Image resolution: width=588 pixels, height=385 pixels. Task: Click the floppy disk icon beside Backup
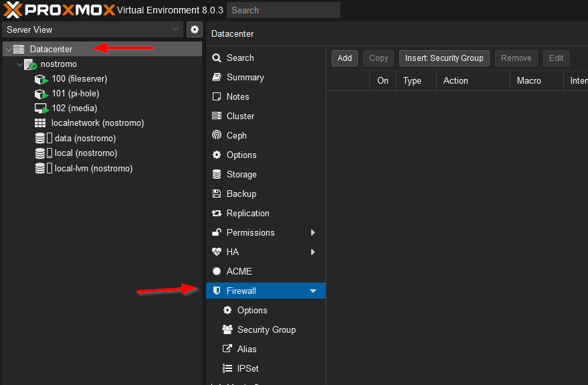[x=217, y=194]
